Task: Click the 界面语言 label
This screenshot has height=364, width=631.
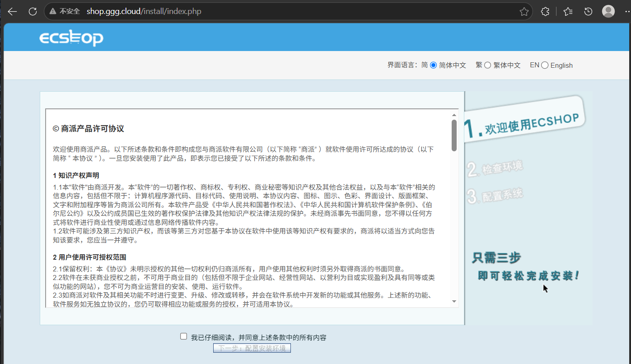Action: [402, 65]
